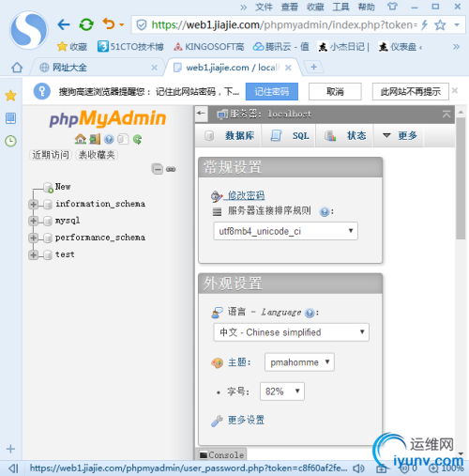
Task: Click New to create a database
Action: [x=63, y=187]
